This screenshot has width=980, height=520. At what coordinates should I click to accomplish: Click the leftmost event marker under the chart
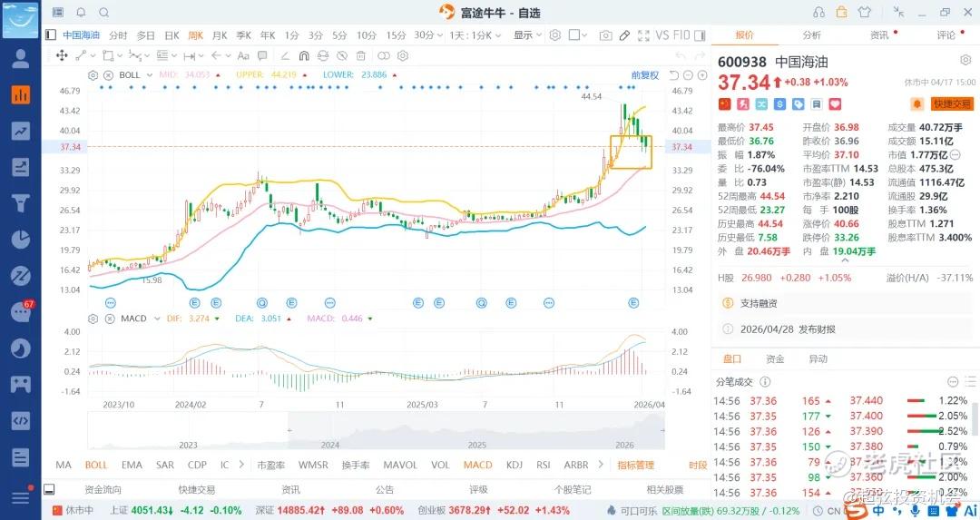tap(111, 303)
